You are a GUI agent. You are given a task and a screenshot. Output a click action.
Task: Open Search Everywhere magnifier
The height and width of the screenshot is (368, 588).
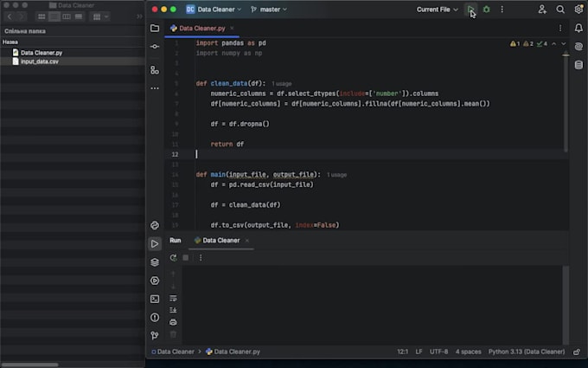pyautogui.click(x=560, y=10)
